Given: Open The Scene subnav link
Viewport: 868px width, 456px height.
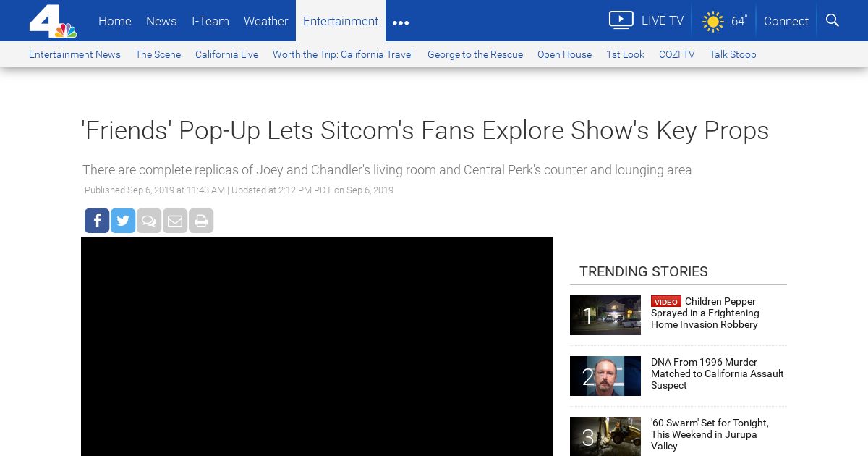Looking at the screenshot, I should tap(158, 54).
